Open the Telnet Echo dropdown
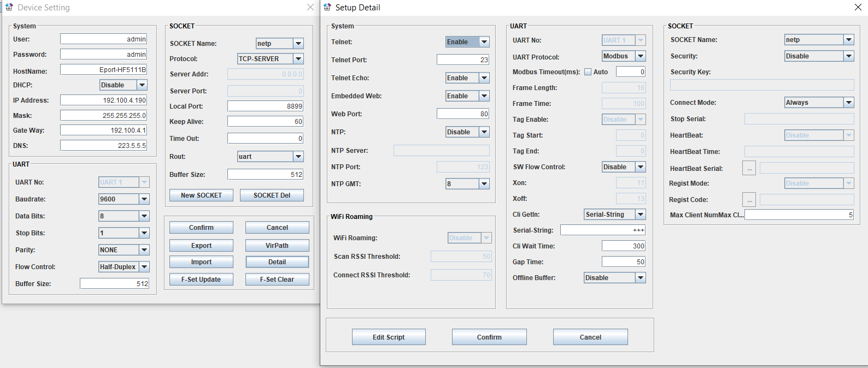 (x=484, y=78)
